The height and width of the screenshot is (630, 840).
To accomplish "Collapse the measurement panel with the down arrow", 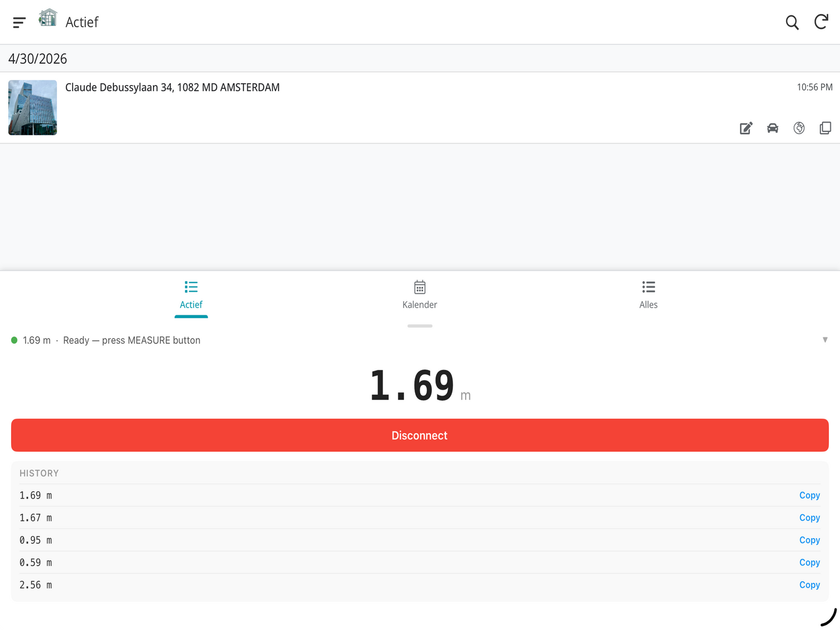I will tap(825, 340).
